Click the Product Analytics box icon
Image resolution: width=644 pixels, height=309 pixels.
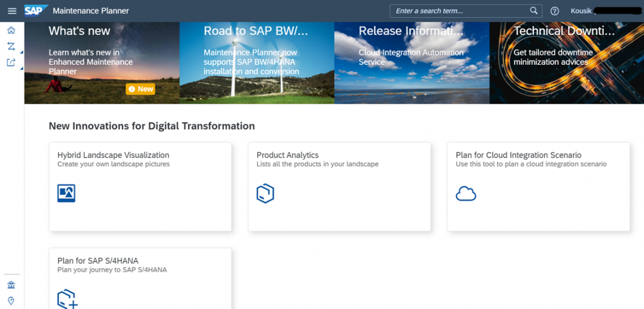tap(265, 193)
